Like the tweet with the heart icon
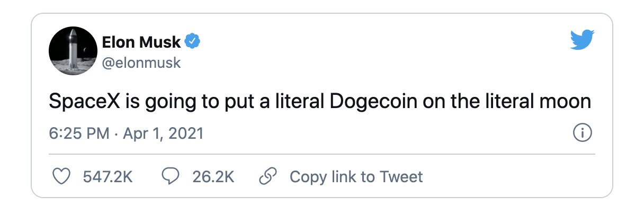This screenshot has height=214, width=644. tap(63, 176)
